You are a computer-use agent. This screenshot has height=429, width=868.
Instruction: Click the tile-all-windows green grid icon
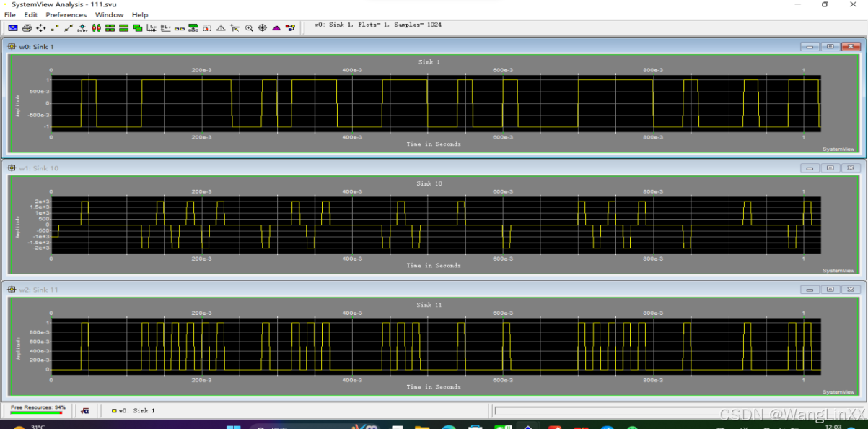coord(110,28)
